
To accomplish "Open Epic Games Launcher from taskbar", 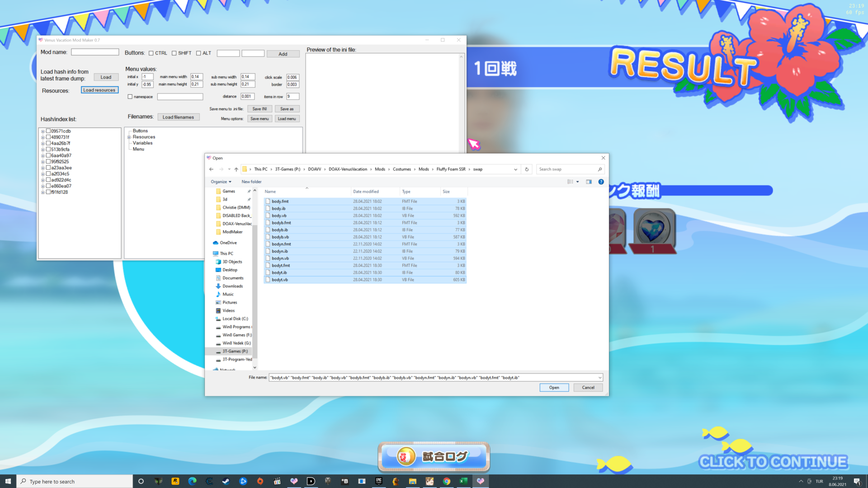I will tap(379, 481).
